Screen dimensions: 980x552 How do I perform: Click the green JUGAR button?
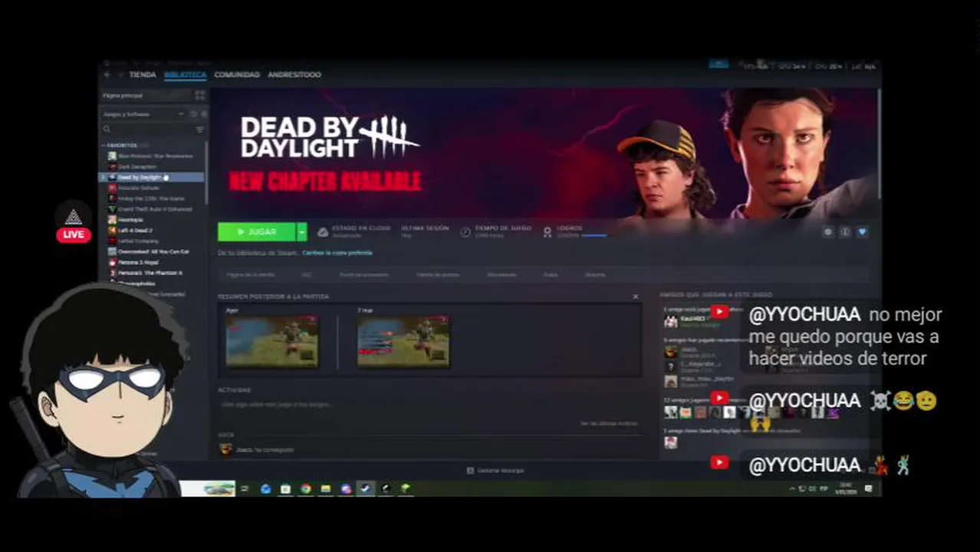[x=257, y=232]
